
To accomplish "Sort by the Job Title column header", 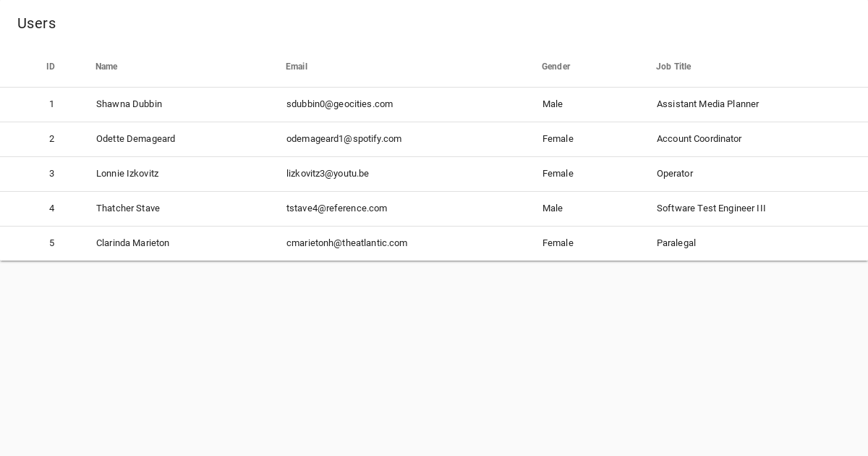I will point(673,67).
